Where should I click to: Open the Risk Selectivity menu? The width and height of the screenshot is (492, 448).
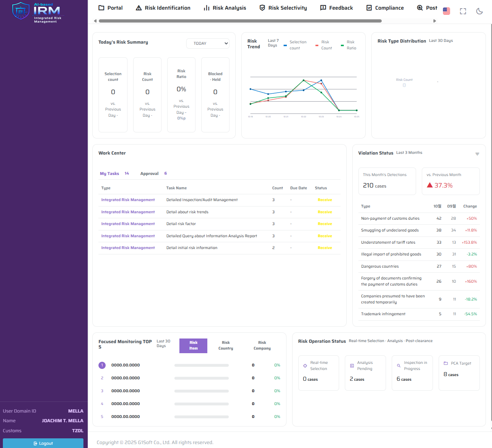pyautogui.click(x=283, y=8)
